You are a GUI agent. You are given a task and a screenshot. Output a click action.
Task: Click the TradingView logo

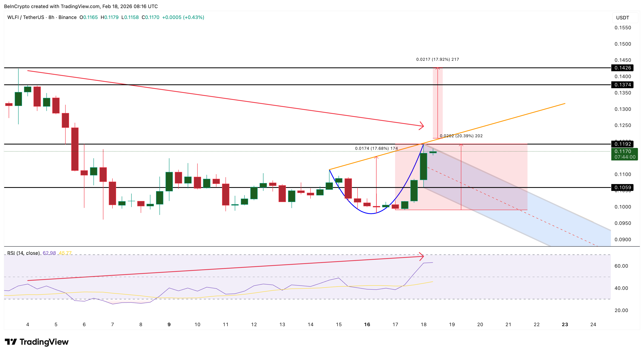coord(36,341)
